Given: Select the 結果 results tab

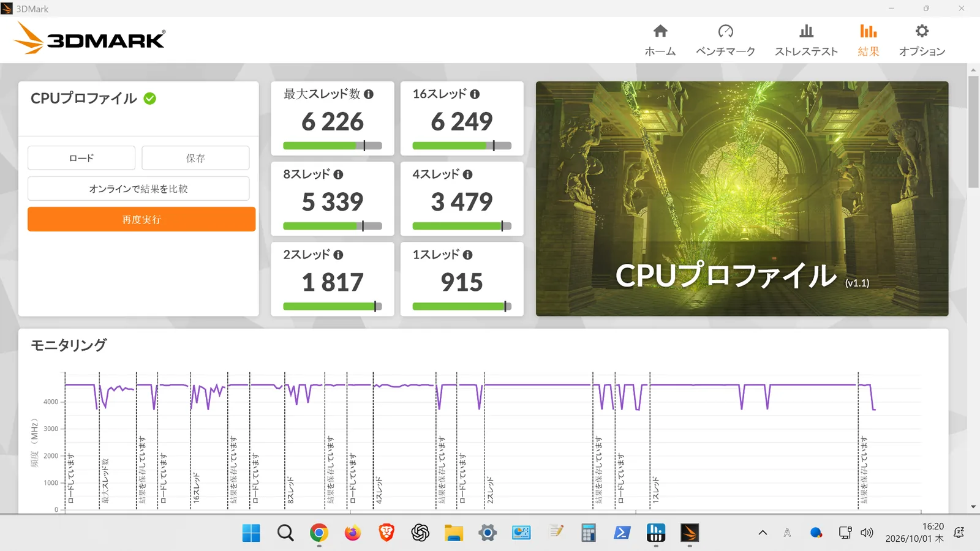Looking at the screenshot, I should point(869,40).
